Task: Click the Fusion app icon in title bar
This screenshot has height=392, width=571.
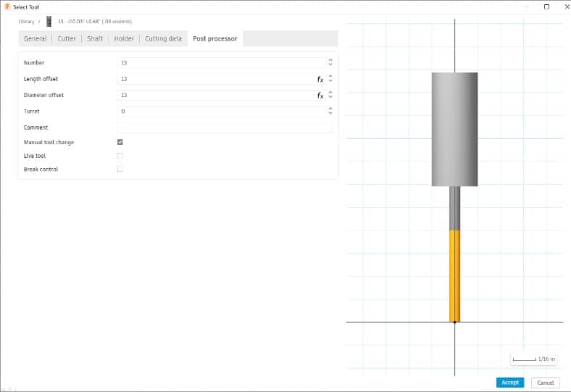Action: pyautogui.click(x=7, y=7)
